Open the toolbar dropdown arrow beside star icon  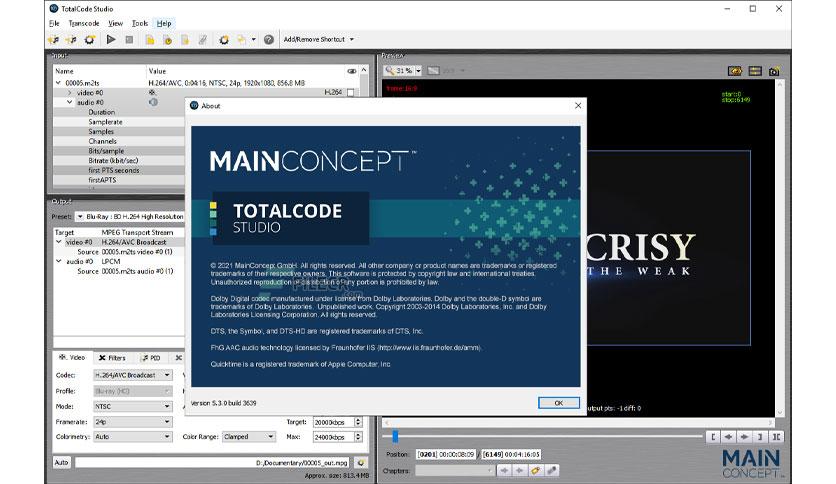pos(253,39)
